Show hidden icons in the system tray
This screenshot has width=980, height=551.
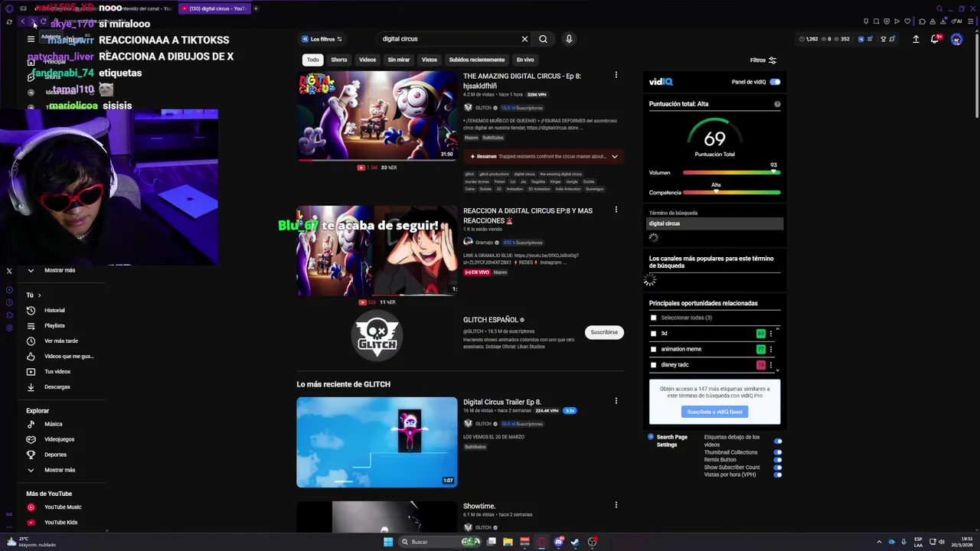tap(879, 542)
